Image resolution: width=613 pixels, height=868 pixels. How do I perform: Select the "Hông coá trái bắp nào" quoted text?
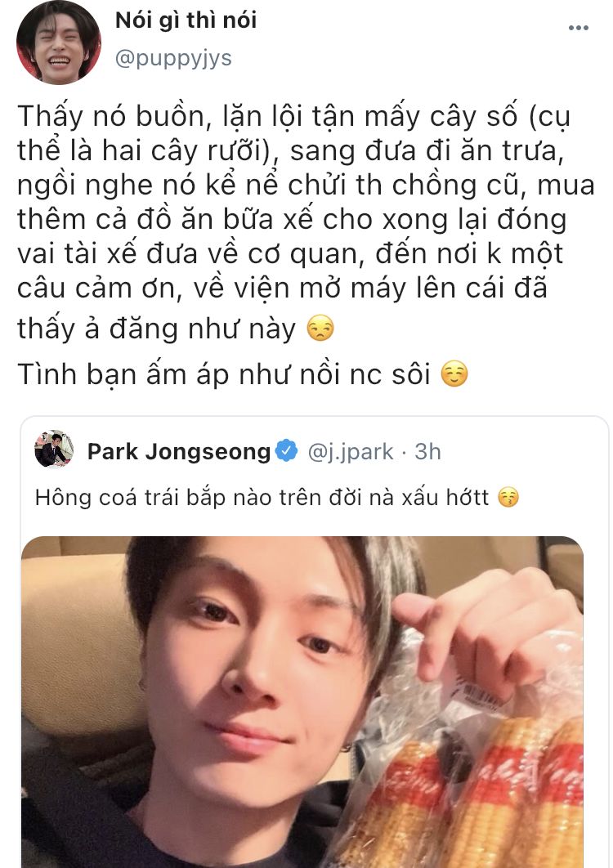pos(262,497)
